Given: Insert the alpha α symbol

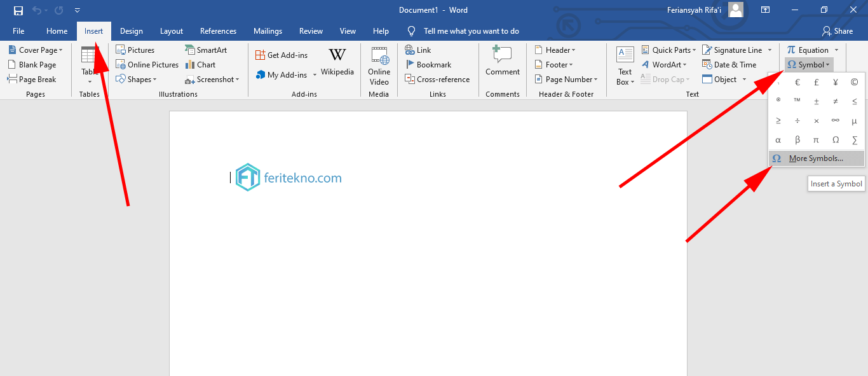Looking at the screenshot, I should (778, 140).
